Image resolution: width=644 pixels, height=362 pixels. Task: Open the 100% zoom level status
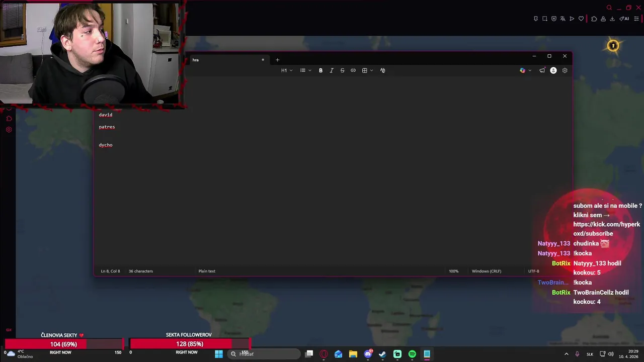coord(453,271)
